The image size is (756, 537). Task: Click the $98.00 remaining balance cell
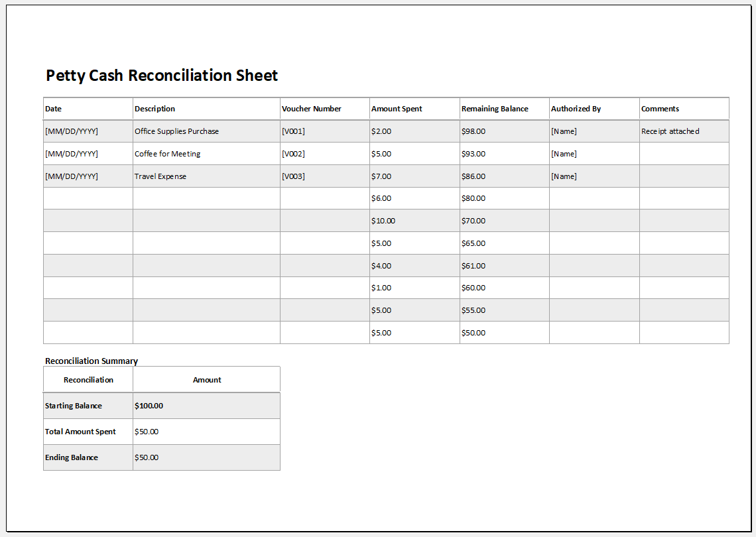(473, 131)
